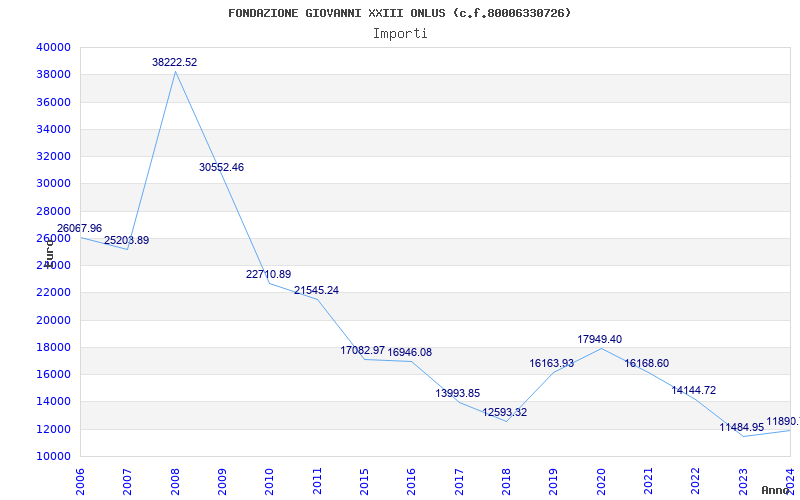Image resolution: width=800 pixels, height=500 pixels.
Task: Click the 14144.72 data label
Action: pyautogui.click(x=694, y=390)
